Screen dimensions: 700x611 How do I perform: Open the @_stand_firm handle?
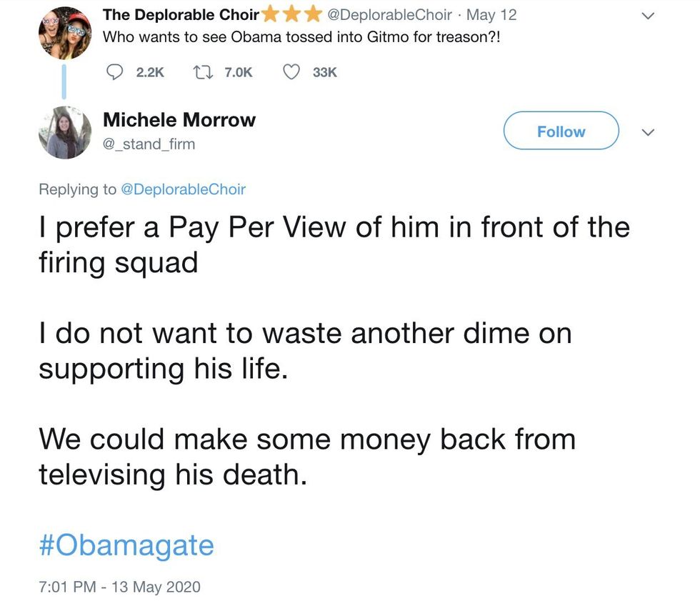coord(149,144)
